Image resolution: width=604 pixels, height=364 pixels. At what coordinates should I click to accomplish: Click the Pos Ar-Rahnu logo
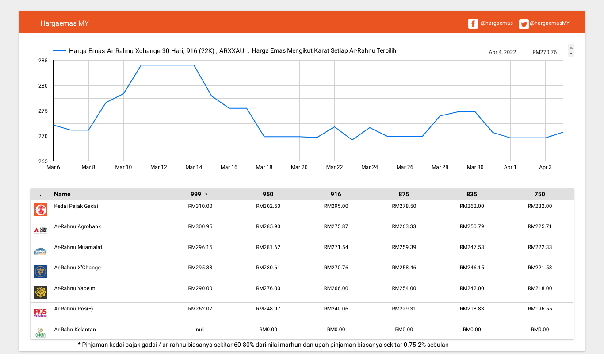point(40,313)
